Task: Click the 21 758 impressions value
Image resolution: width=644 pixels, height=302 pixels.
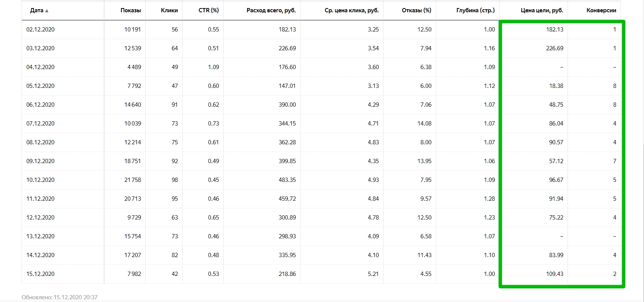Action: coord(133,180)
